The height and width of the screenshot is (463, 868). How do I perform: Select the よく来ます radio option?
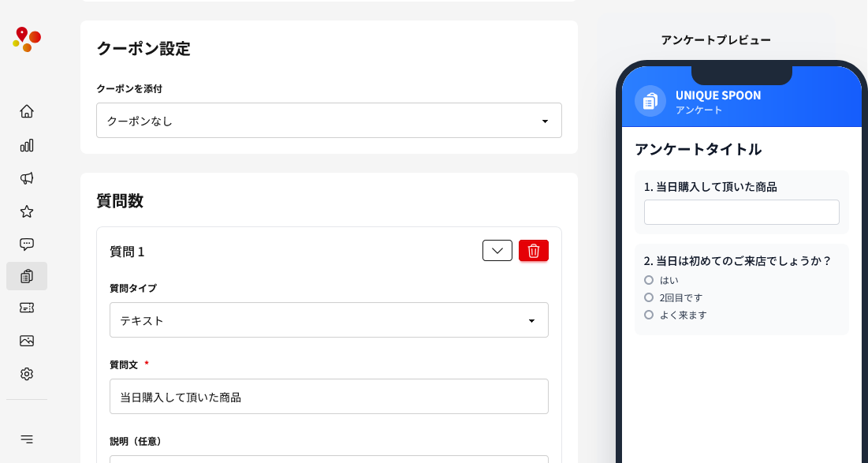click(649, 315)
